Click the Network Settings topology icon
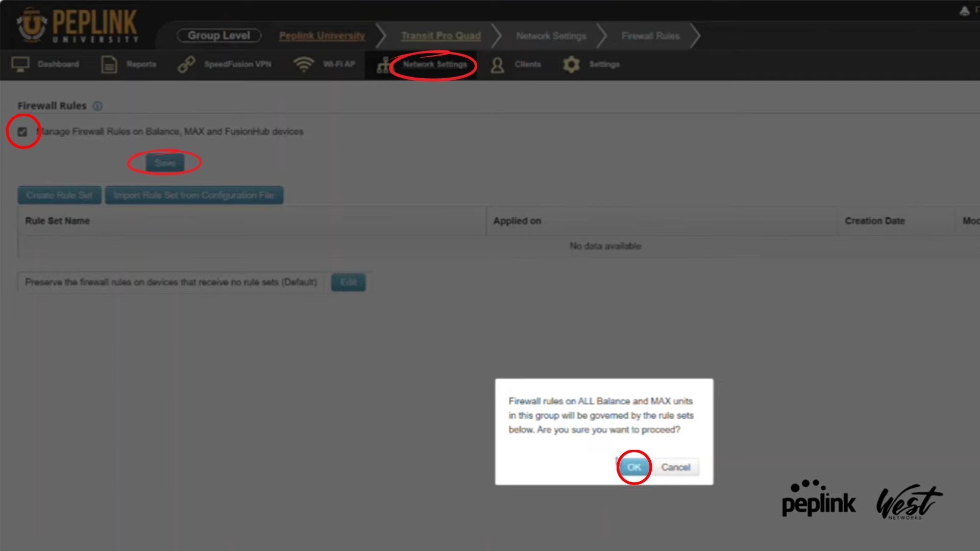Viewport: 980px width, 551px height. [x=383, y=65]
